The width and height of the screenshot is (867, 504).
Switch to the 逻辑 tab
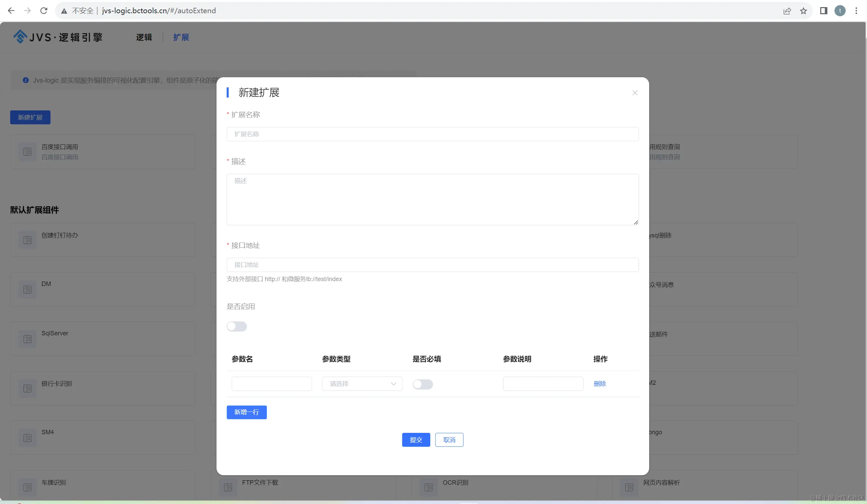coord(144,37)
